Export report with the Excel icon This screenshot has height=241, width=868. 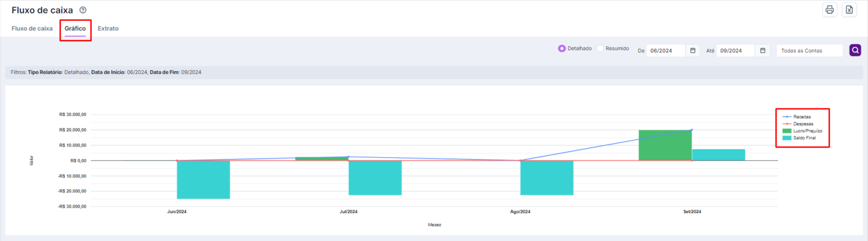tap(849, 10)
